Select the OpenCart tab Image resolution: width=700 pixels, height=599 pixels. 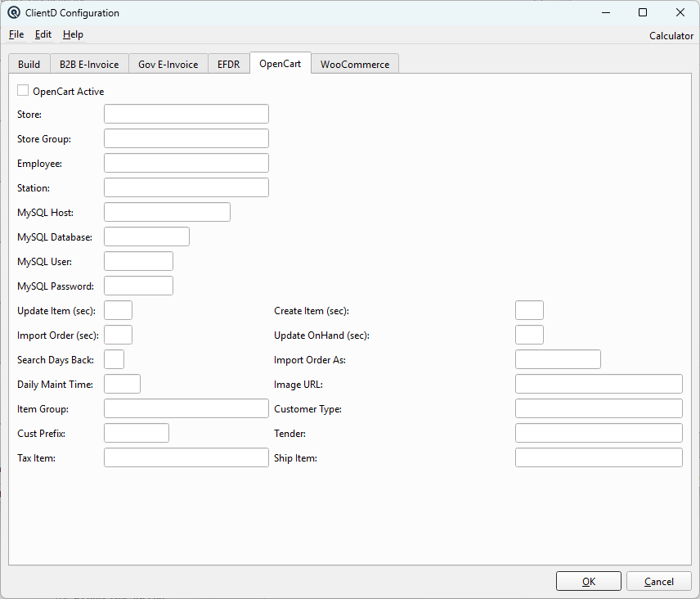pyautogui.click(x=280, y=64)
